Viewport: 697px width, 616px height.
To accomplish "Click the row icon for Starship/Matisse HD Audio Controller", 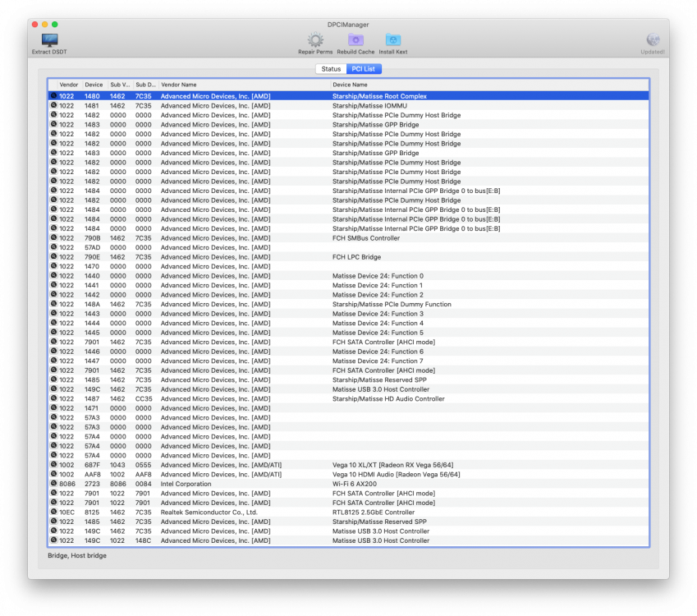I will (x=54, y=398).
